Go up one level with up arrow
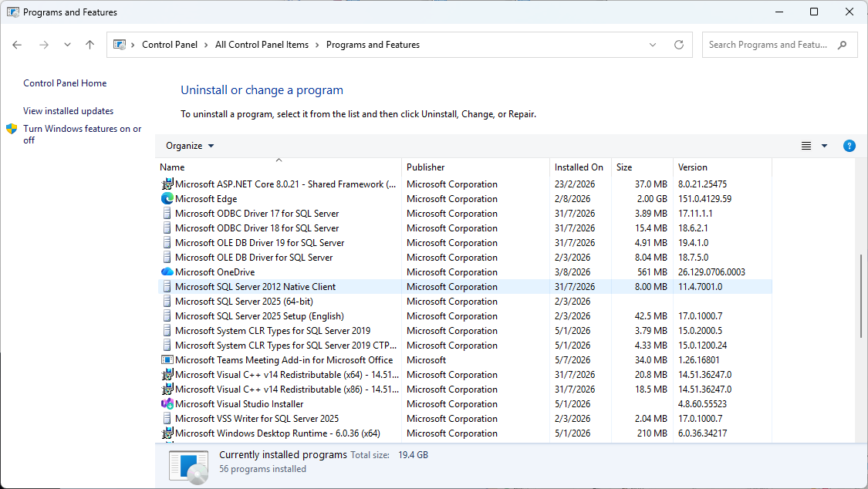This screenshot has height=489, width=868. tap(90, 45)
